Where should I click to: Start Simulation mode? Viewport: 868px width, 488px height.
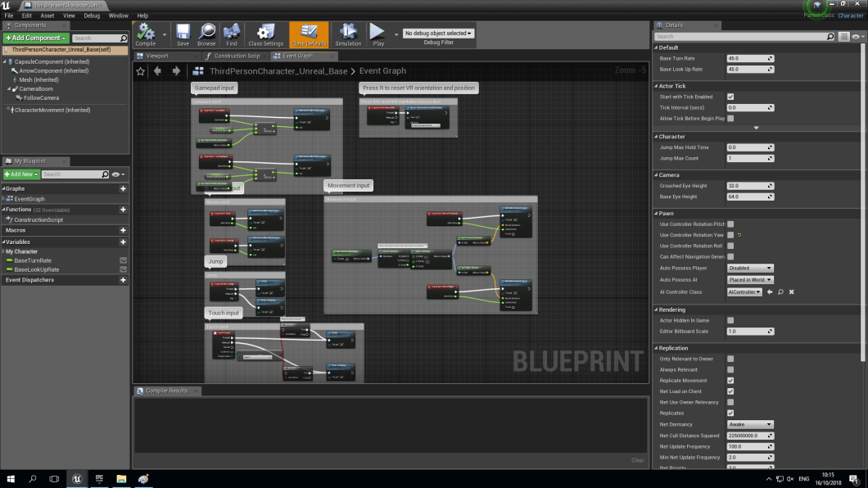click(348, 35)
